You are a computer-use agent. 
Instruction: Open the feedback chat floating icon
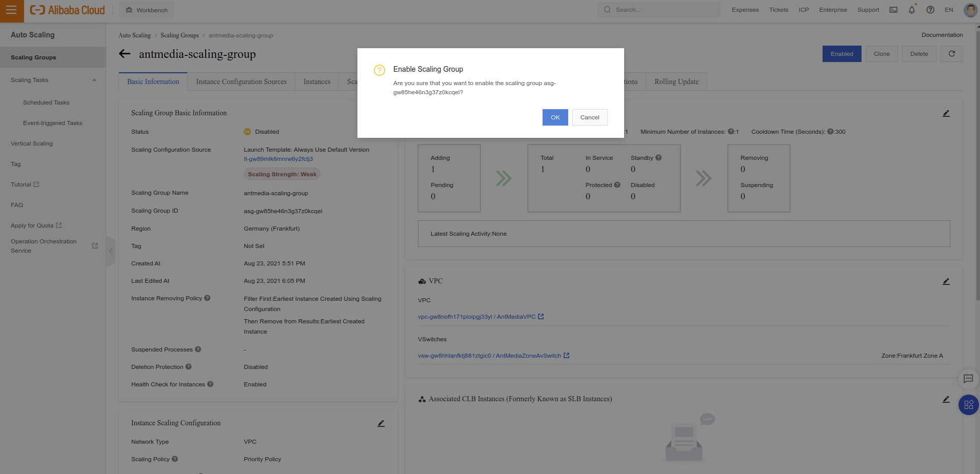[x=968, y=379]
